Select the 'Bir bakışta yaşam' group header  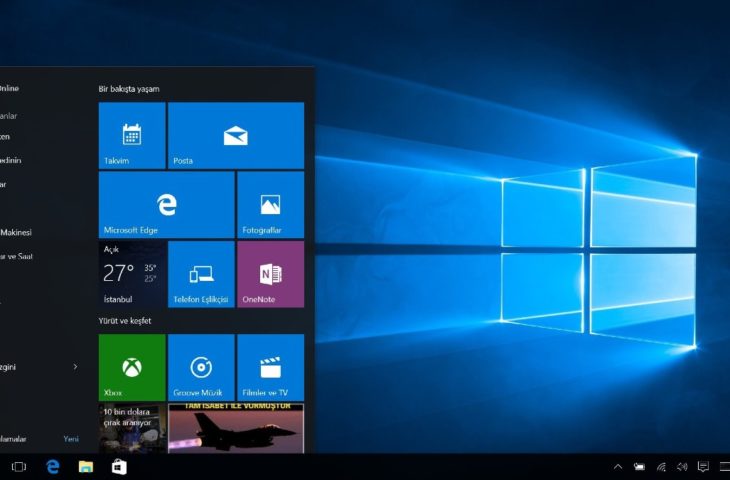pos(129,89)
